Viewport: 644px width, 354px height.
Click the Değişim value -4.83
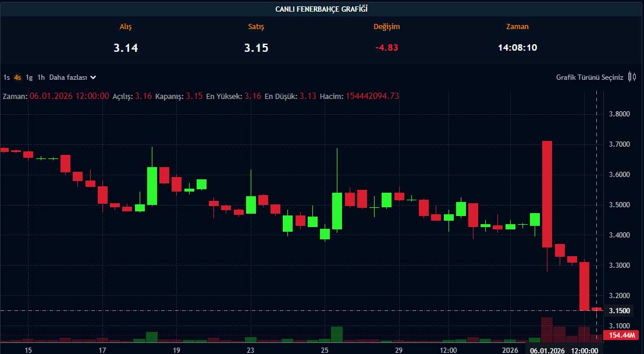pos(386,48)
